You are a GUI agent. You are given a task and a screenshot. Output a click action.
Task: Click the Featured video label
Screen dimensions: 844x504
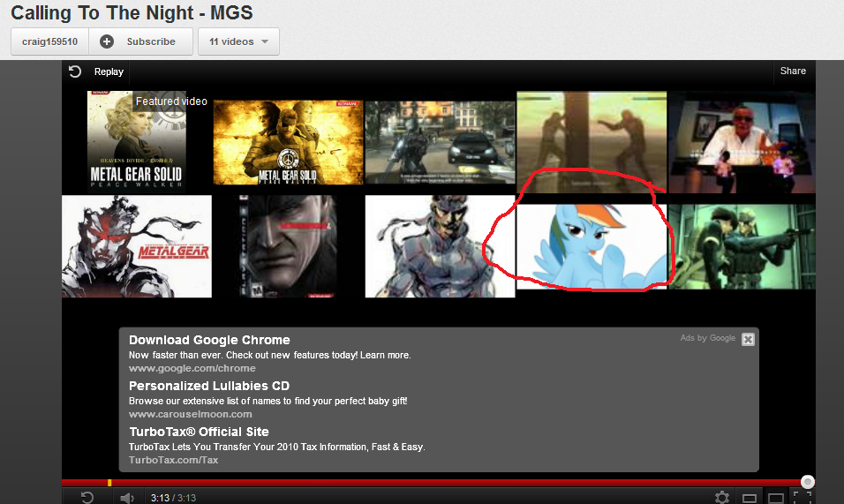tap(171, 102)
